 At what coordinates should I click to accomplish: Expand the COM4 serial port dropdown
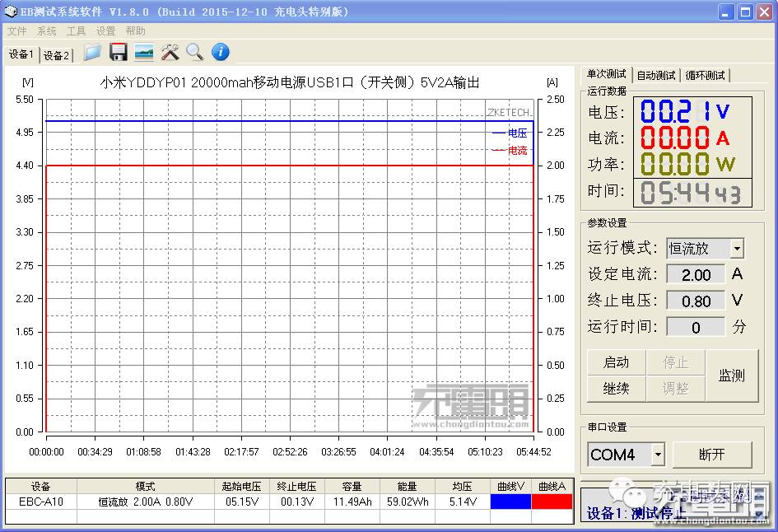pyautogui.click(x=658, y=454)
